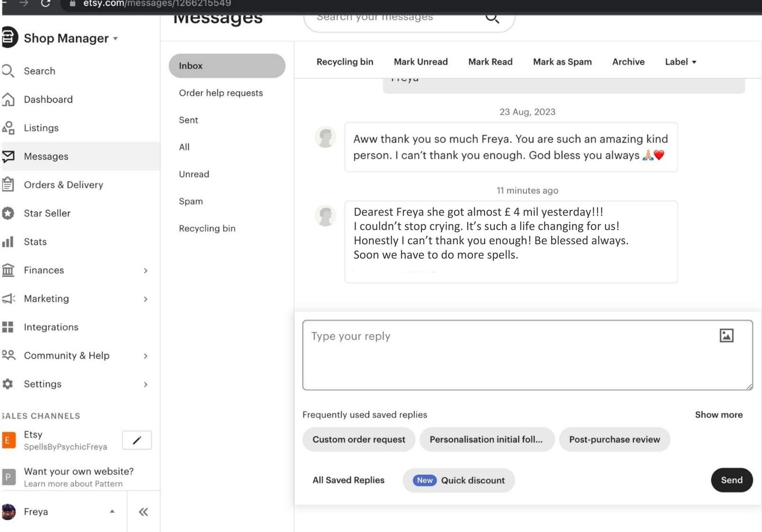Click the pencil edit icon beside Etsy shop
Image resolution: width=762 pixels, height=532 pixels.
point(137,440)
